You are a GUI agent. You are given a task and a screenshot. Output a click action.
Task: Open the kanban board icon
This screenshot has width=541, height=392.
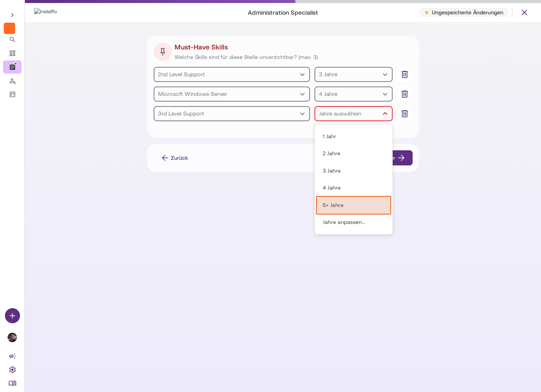pyautogui.click(x=12, y=94)
